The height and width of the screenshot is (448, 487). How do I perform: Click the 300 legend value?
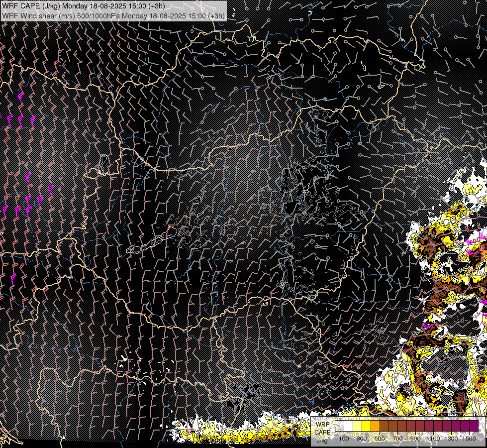click(362, 439)
